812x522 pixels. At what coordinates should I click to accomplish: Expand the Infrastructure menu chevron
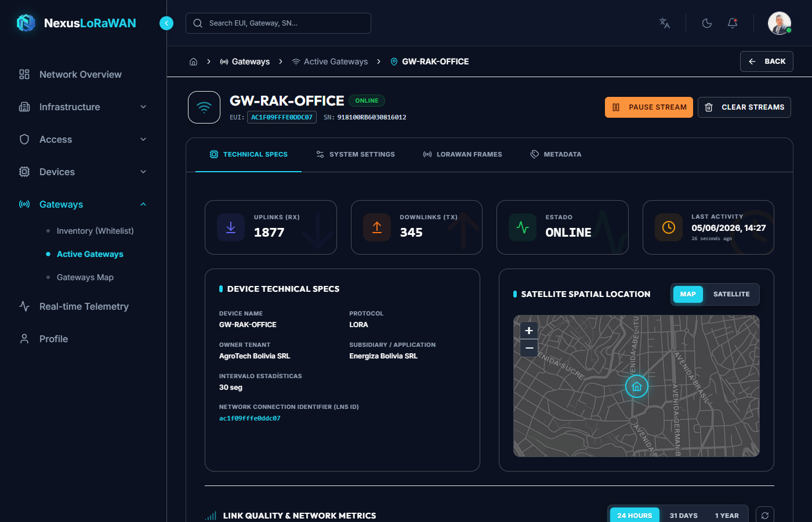(x=143, y=107)
